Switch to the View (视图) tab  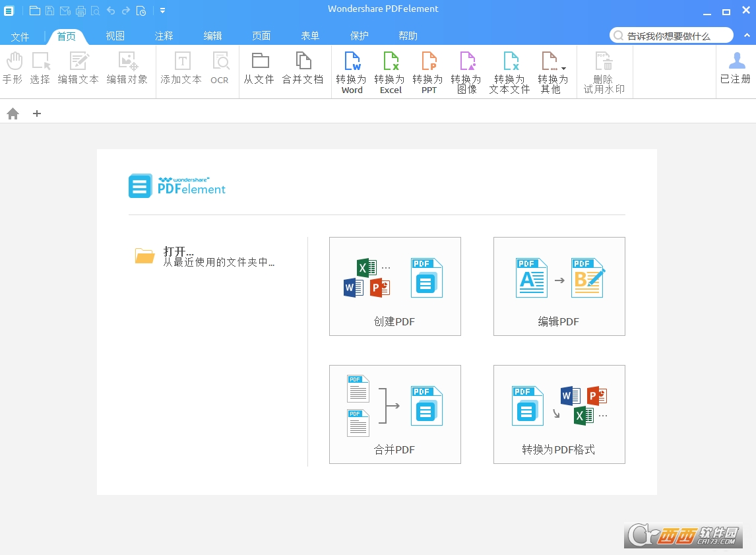coord(115,36)
